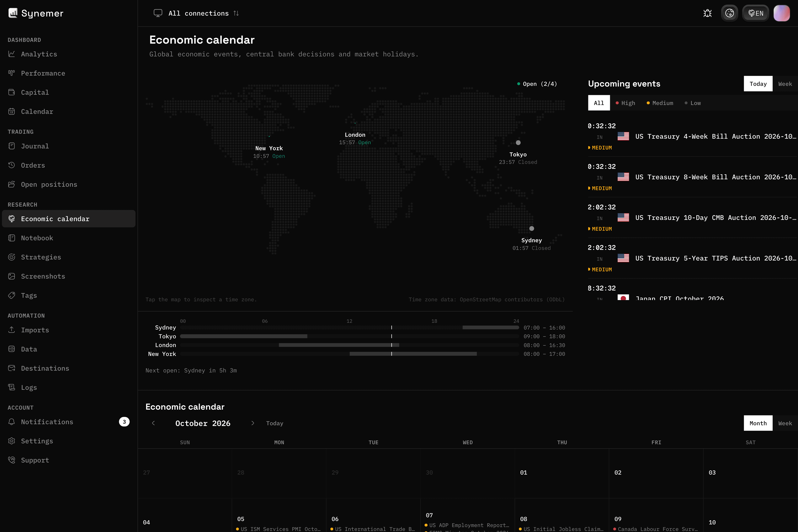798x532 pixels.
Task: Open the user avatar in the header
Action: click(x=782, y=13)
